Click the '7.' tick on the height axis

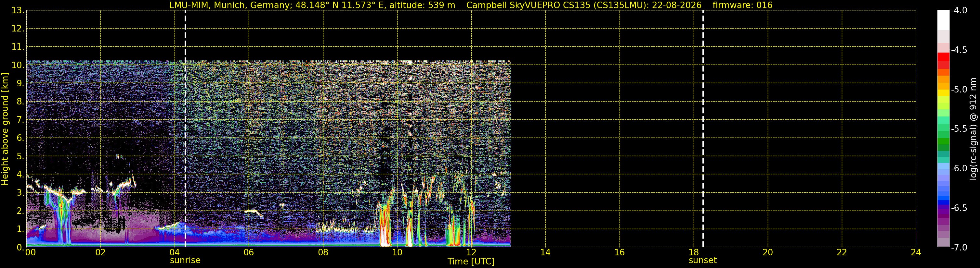click(20, 120)
